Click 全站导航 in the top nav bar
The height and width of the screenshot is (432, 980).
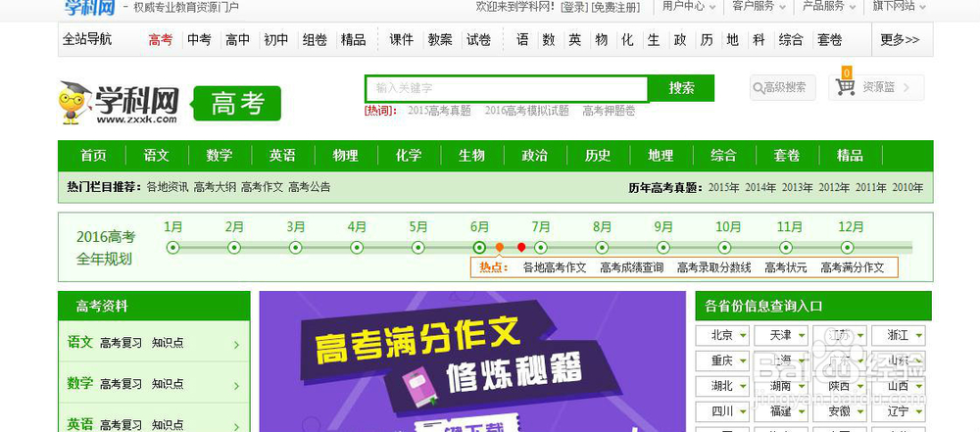[87, 39]
